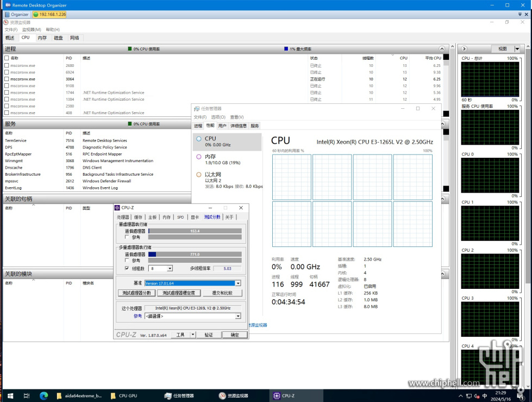Viewport: 532px width, 402px height.
Task: Check the 名称 select-all checkbox
Action: (7, 58)
